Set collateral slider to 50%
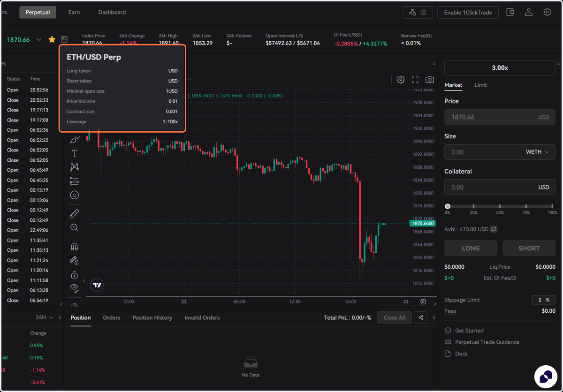 [500, 206]
